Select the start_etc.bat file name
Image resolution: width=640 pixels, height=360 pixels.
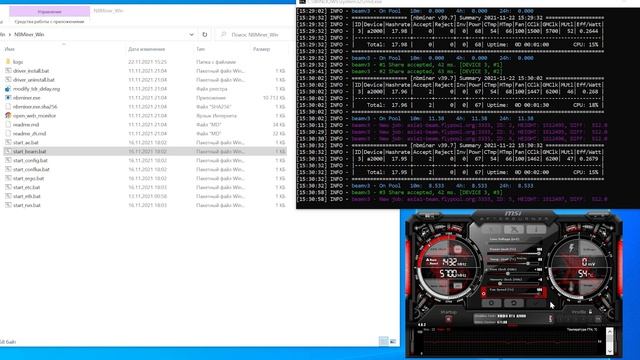[27, 187]
